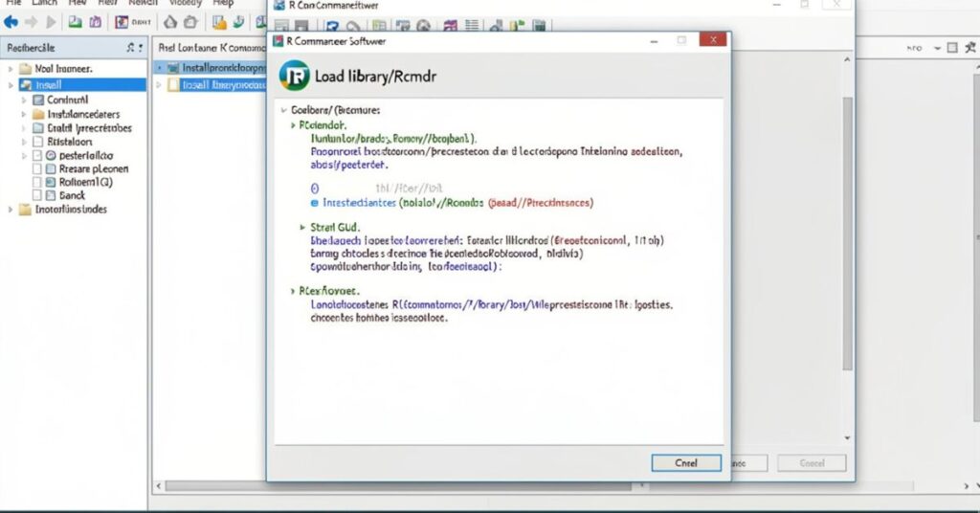Click the scroll-up arrow above the vertical scrollbar

pos(848,60)
